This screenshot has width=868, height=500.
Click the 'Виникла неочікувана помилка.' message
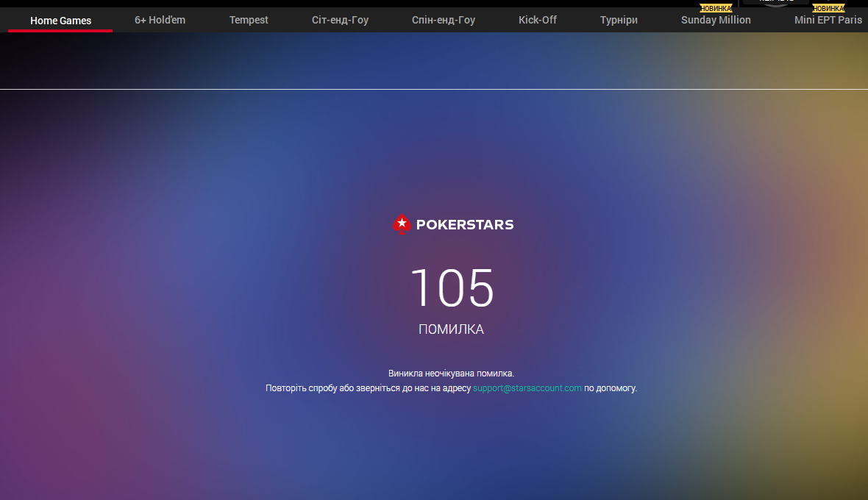(x=451, y=374)
